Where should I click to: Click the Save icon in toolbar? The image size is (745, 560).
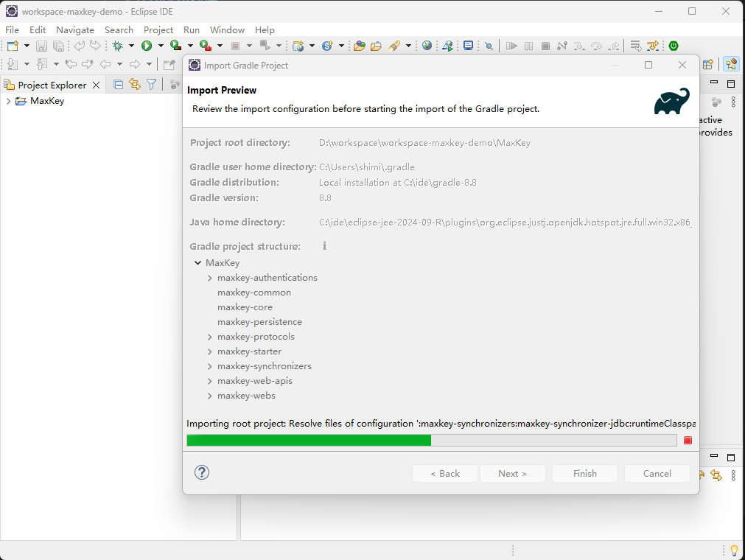pyautogui.click(x=41, y=46)
